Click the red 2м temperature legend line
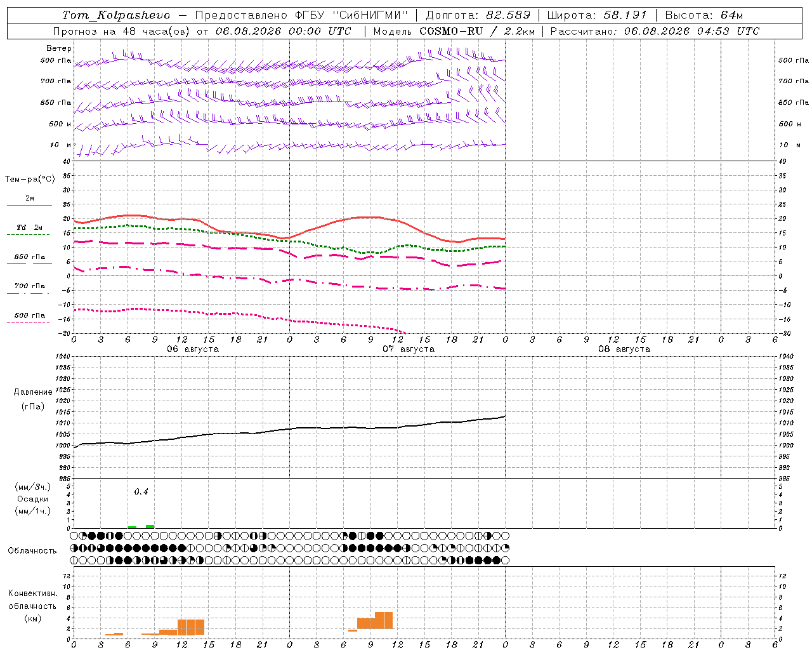Screen dimensions: 812x650 click(29, 205)
